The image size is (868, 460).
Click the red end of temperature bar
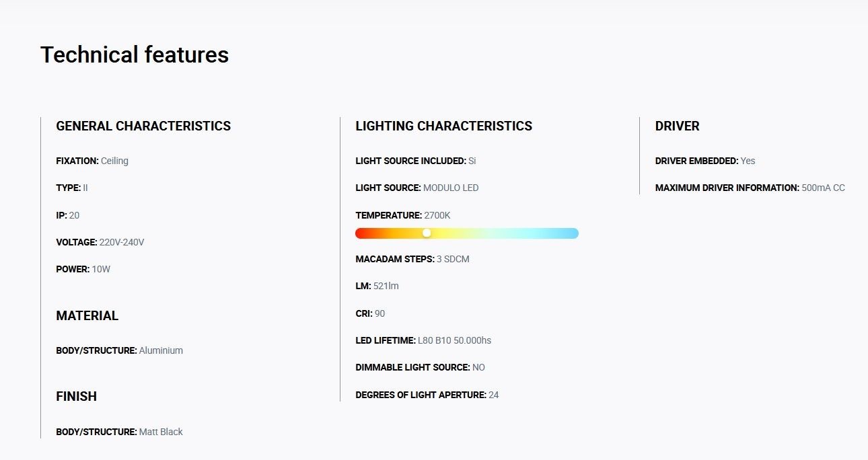tap(364, 233)
